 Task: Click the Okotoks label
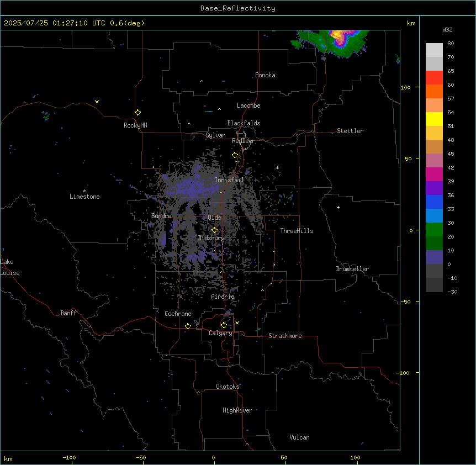pos(228,387)
